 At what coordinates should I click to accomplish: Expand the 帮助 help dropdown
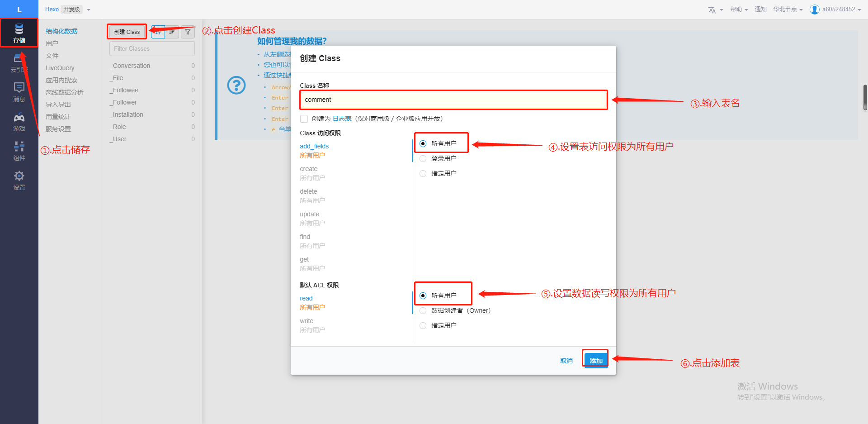pyautogui.click(x=739, y=10)
